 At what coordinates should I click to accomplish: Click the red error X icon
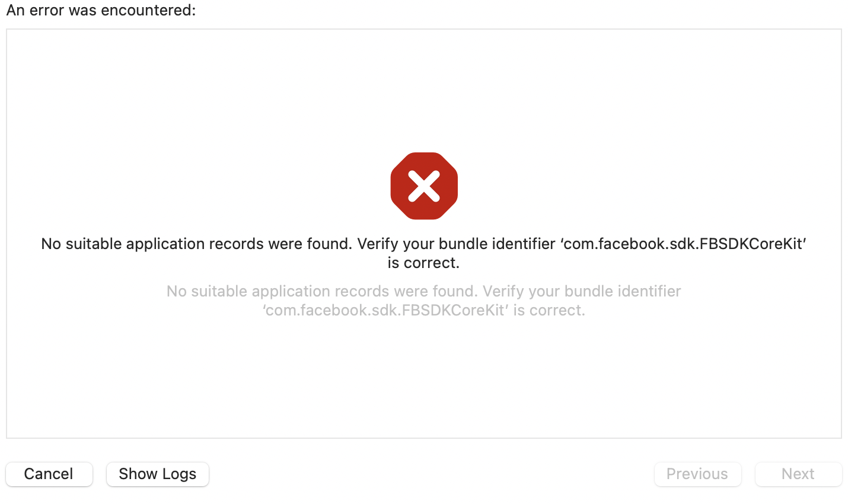point(424,186)
